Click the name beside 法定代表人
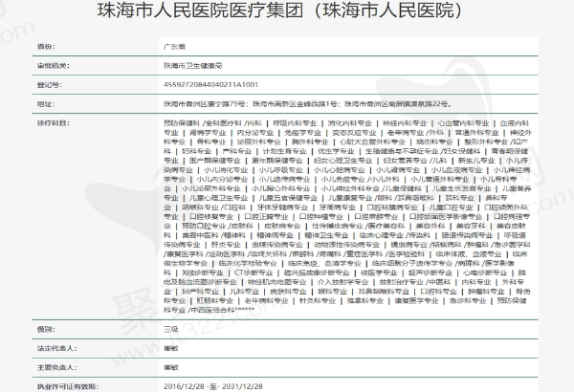Image resolution: width=574 pixels, height=392 pixels. [x=171, y=348]
